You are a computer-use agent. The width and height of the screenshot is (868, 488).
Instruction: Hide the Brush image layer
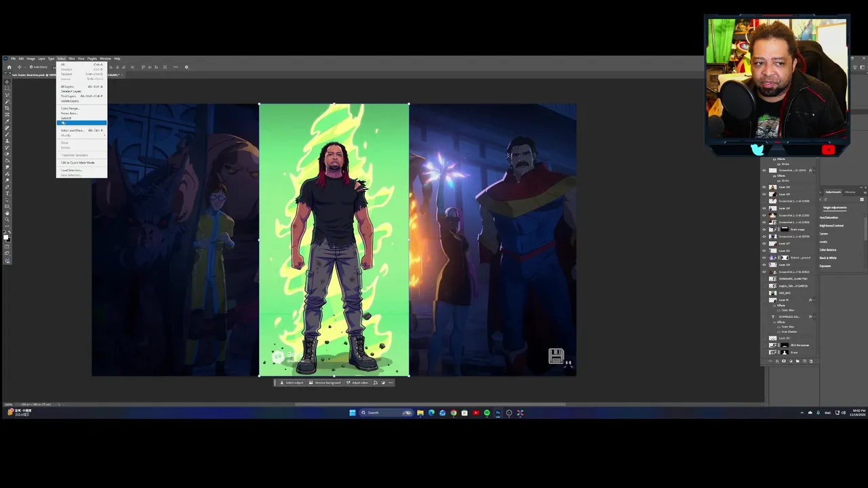(x=764, y=229)
